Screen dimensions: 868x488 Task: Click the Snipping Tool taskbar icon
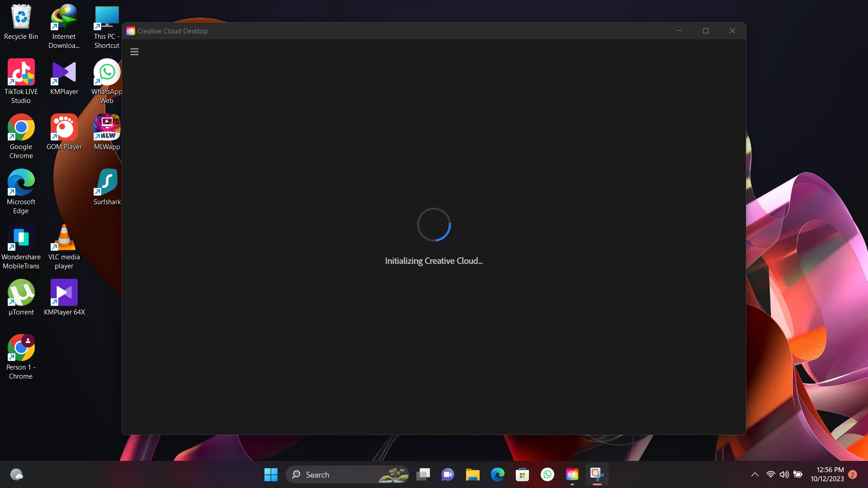pos(597,474)
